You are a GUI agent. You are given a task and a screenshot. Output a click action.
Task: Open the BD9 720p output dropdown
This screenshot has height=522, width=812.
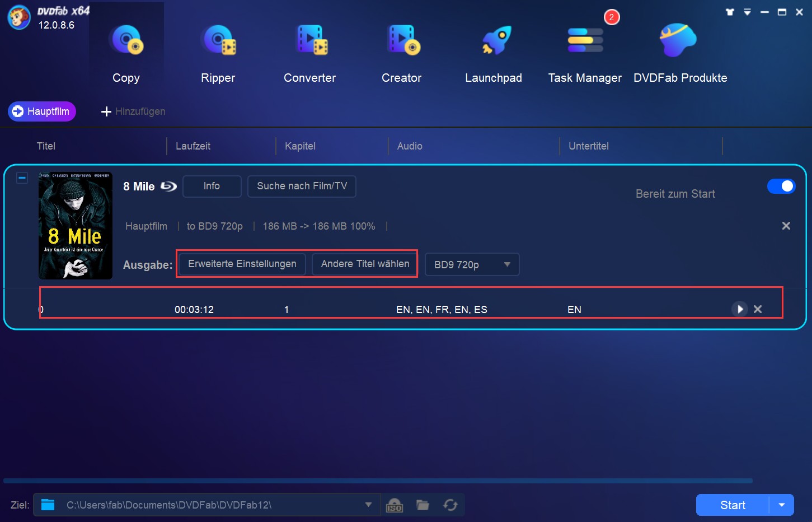tap(472, 264)
